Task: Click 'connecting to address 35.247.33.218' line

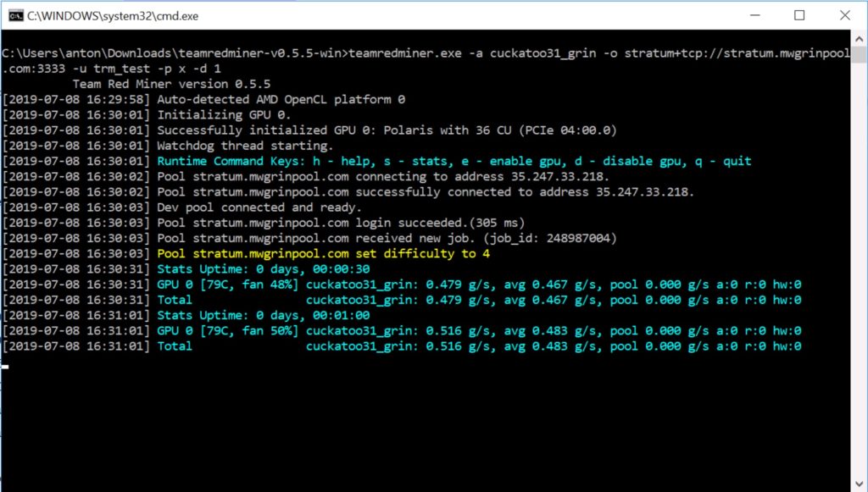Action: tap(305, 177)
